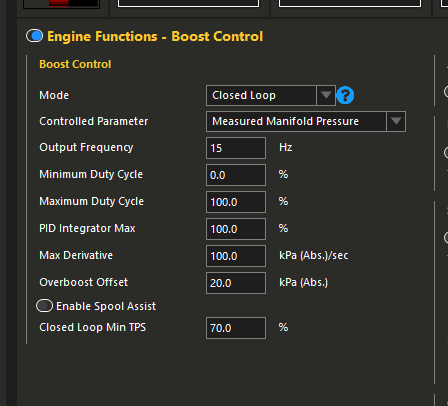This screenshot has height=406, width=448.
Task: Click the Engine Functions - Boost Control title
Action: point(155,36)
